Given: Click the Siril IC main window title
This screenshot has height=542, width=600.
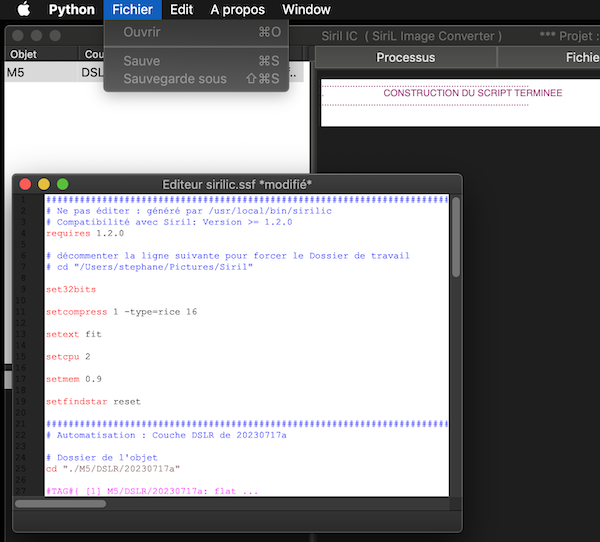Looking at the screenshot, I should [x=411, y=36].
